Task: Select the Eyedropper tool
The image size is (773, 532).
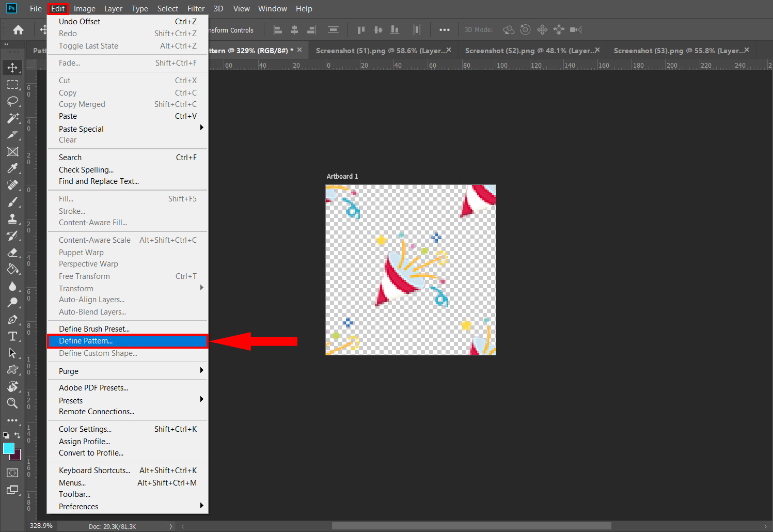Action: [12, 168]
